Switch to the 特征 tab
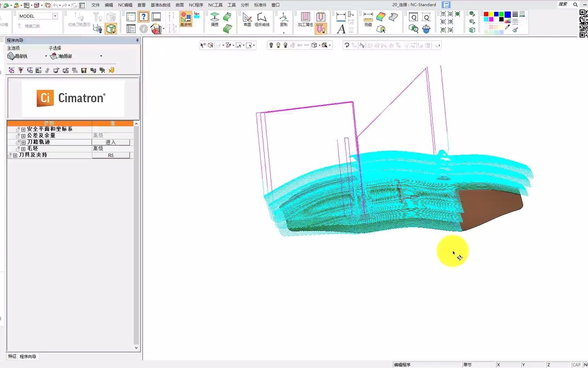The height and width of the screenshot is (368, 588). click(x=12, y=356)
